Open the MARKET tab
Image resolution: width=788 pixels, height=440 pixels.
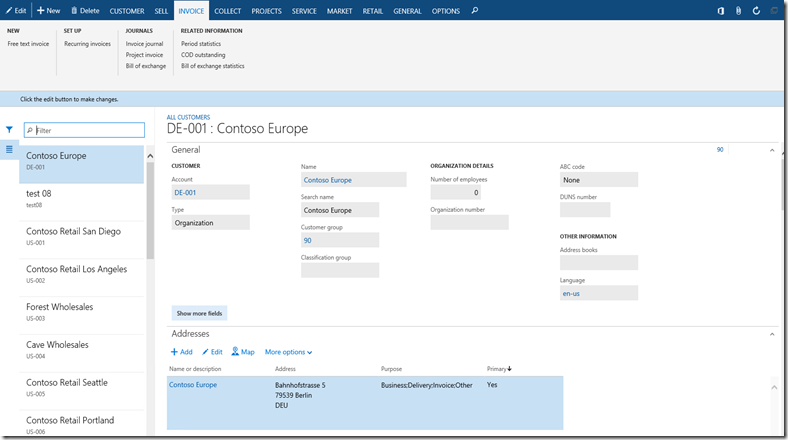tap(339, 11)
